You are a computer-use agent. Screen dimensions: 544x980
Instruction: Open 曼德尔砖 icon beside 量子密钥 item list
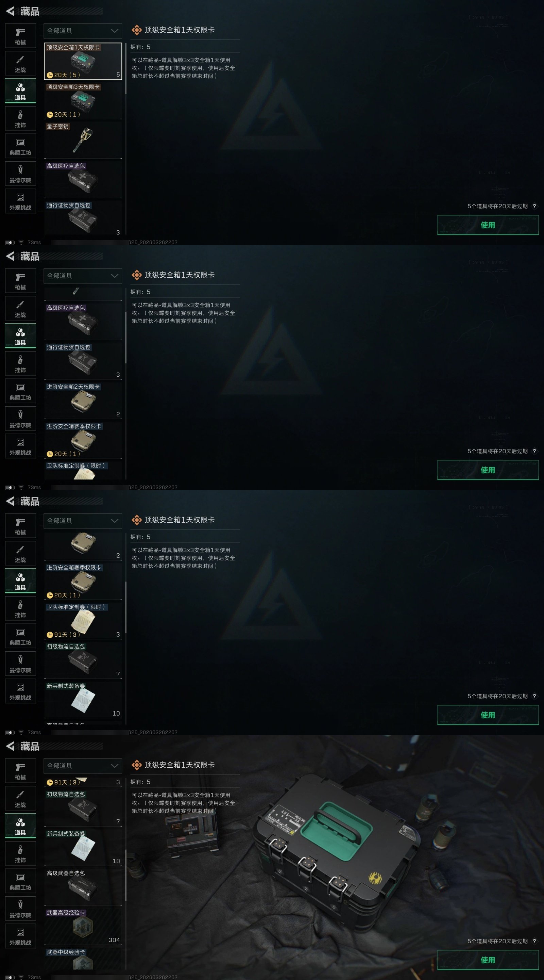pyautogui.click(x=20, y=174)
